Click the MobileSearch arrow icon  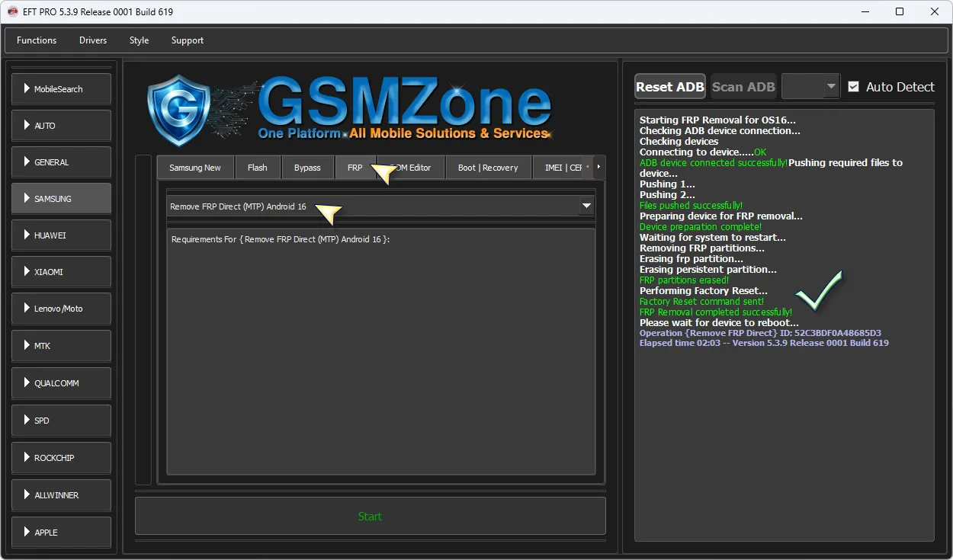[27, 88]
